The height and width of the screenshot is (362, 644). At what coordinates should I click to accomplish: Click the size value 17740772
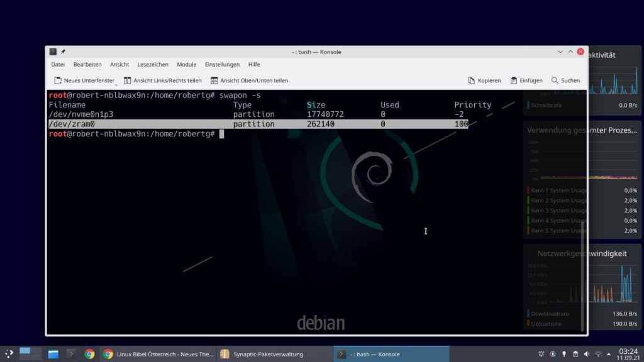325,114
